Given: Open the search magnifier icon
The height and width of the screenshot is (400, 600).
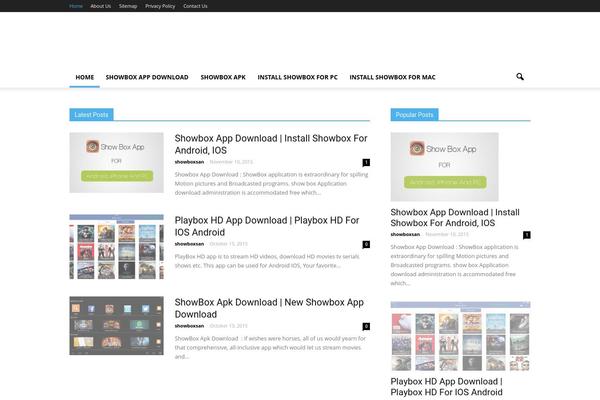Looking at the screenshot, I should click(x=520, y=77).
